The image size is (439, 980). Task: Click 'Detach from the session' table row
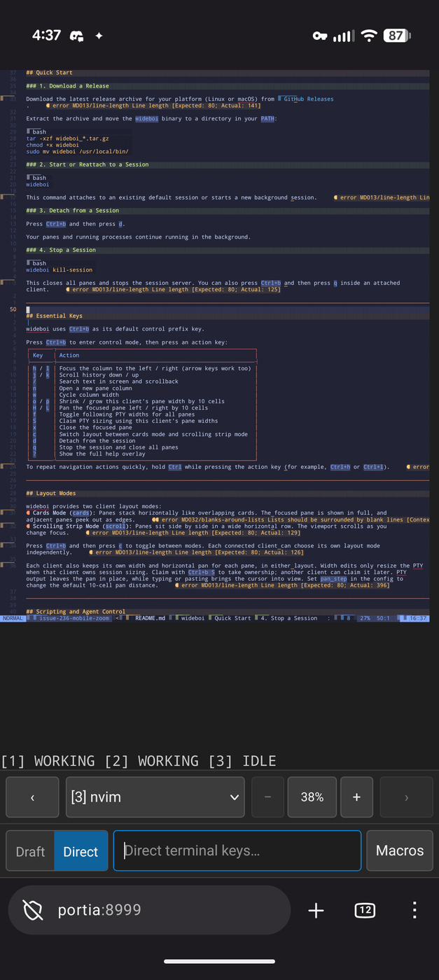tap(97, 441)
